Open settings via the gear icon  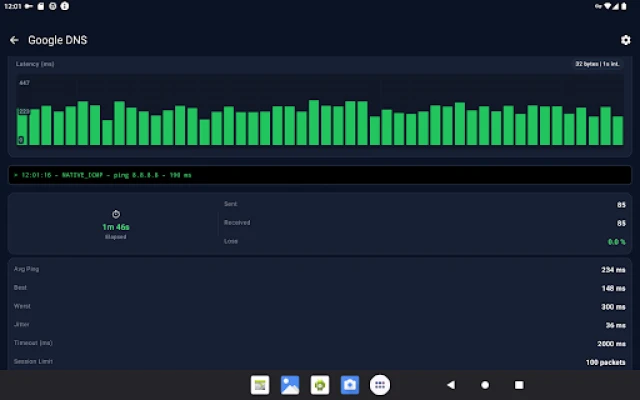pos(625,40)
